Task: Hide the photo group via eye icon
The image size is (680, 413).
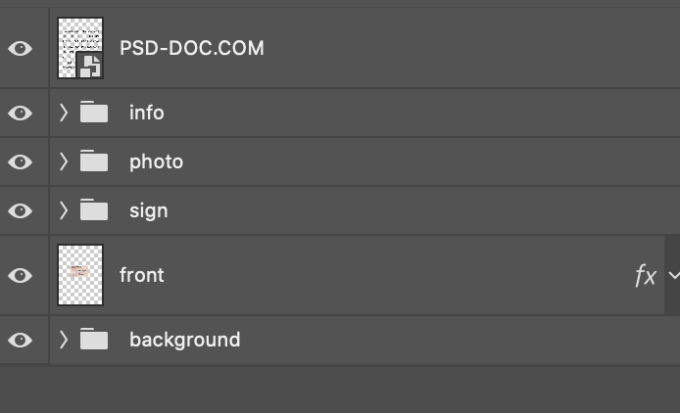Action: pos(20,162)
